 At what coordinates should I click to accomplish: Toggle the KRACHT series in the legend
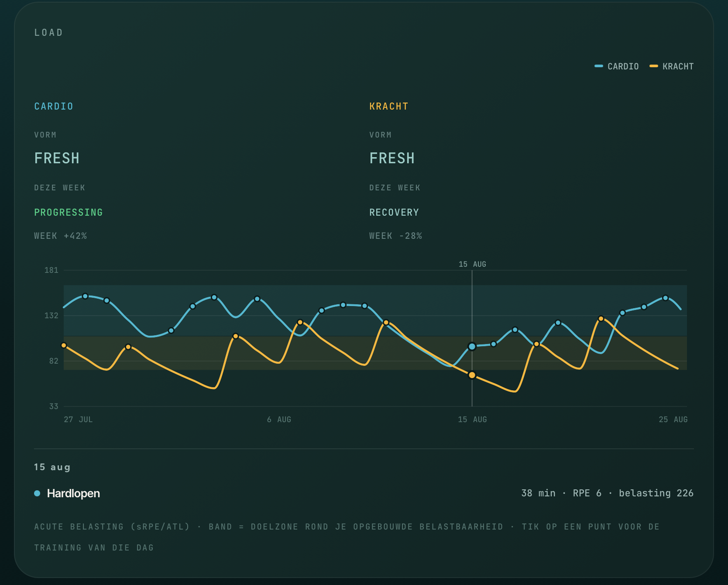point(671,66)
